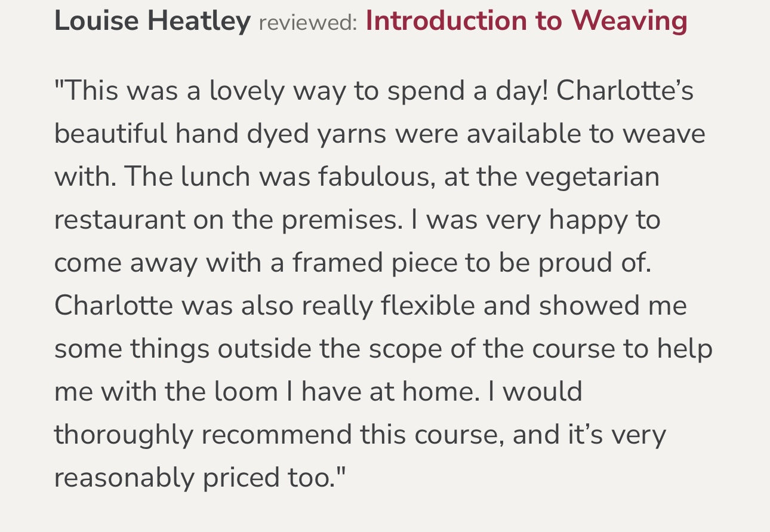Click the gray "reviewed:" label
This screenshot has height=532, width=770.
[x=308, y=23]
